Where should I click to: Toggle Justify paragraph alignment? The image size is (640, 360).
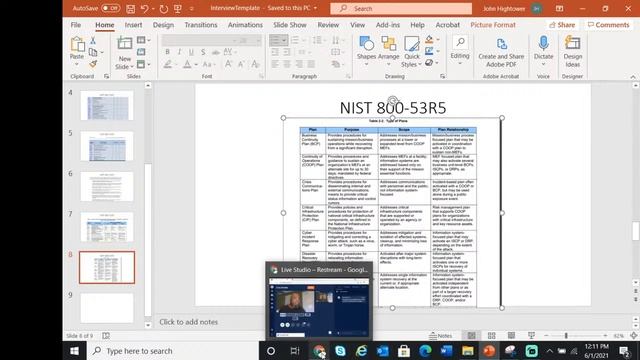click(x=311, y=64)
